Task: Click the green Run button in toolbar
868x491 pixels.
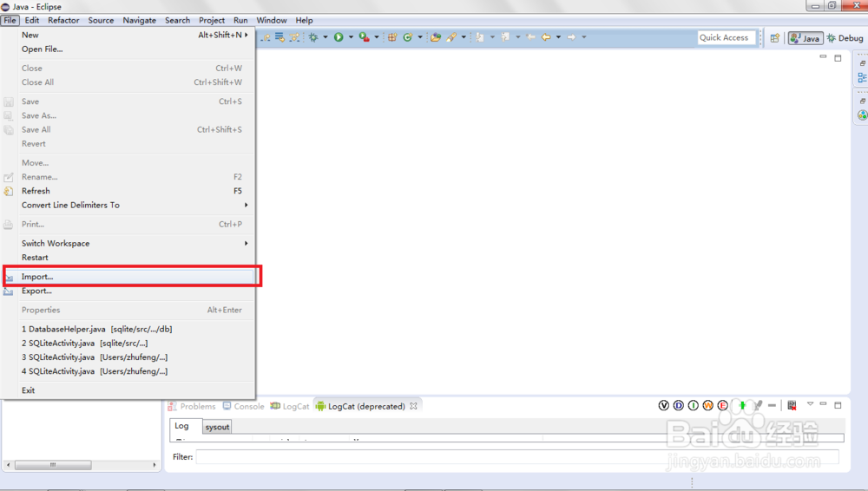Action: click(x=339, y=37)
